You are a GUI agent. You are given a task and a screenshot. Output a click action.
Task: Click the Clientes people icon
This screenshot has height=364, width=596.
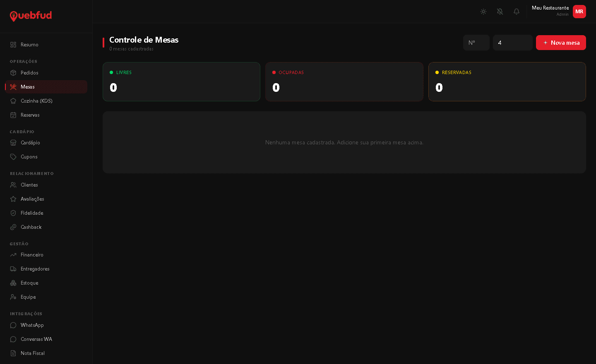[13, 185]
